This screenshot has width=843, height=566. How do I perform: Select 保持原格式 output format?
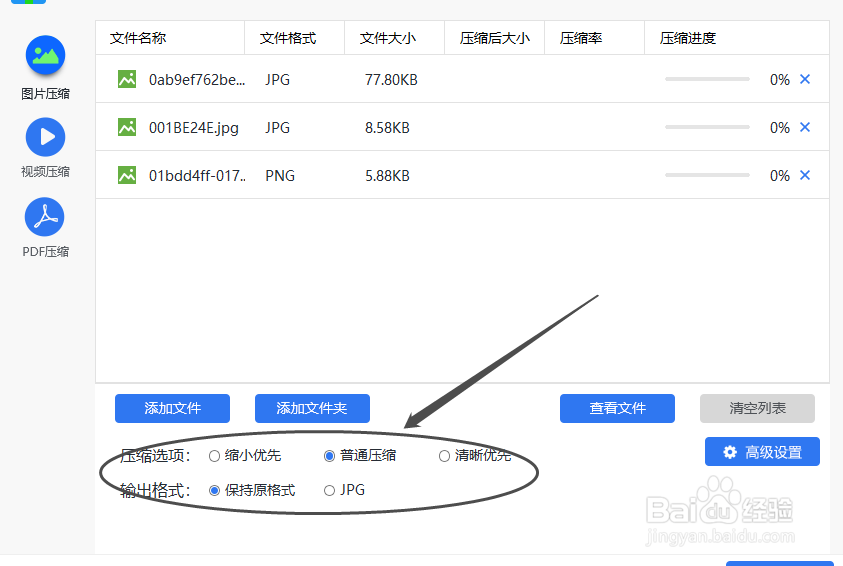pyautogui.click(x=215, y=490)
